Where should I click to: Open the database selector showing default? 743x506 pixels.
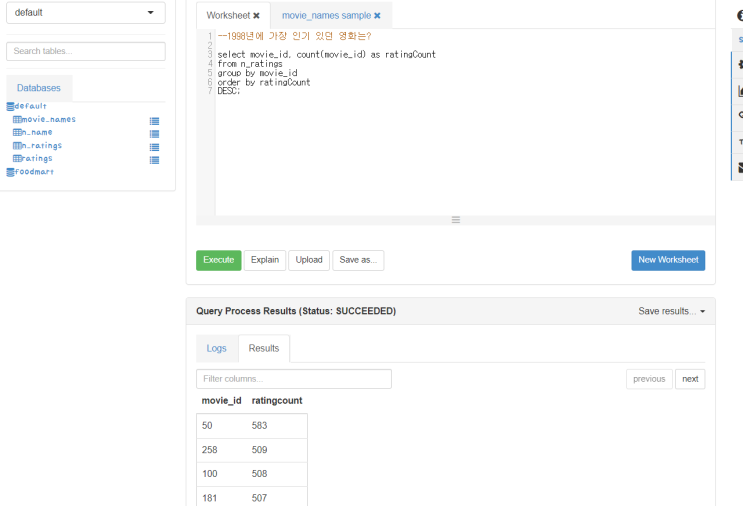(x=86, y=12)
